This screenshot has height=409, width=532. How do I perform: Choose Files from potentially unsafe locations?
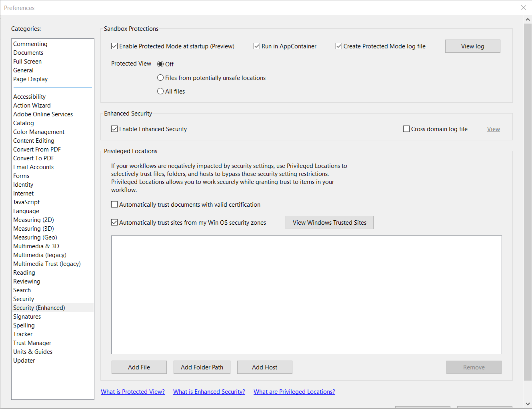pos(160,78)
